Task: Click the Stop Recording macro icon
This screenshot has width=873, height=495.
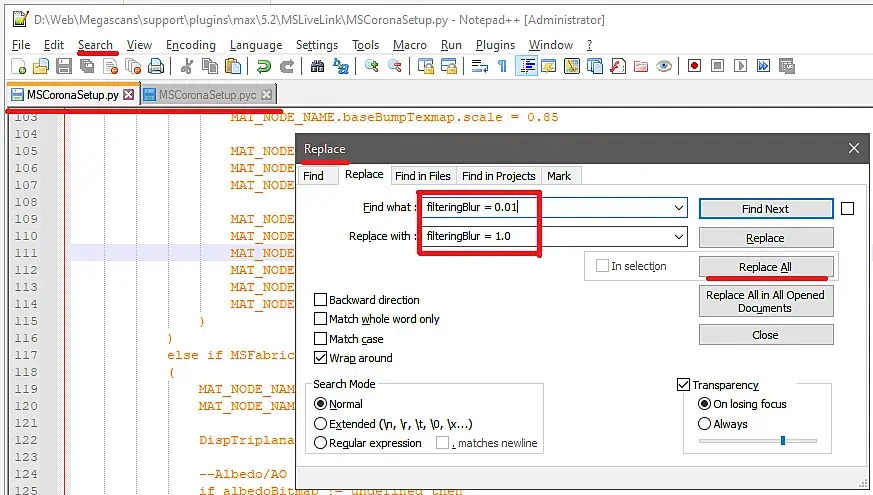Action: click(x=718, y=66)
